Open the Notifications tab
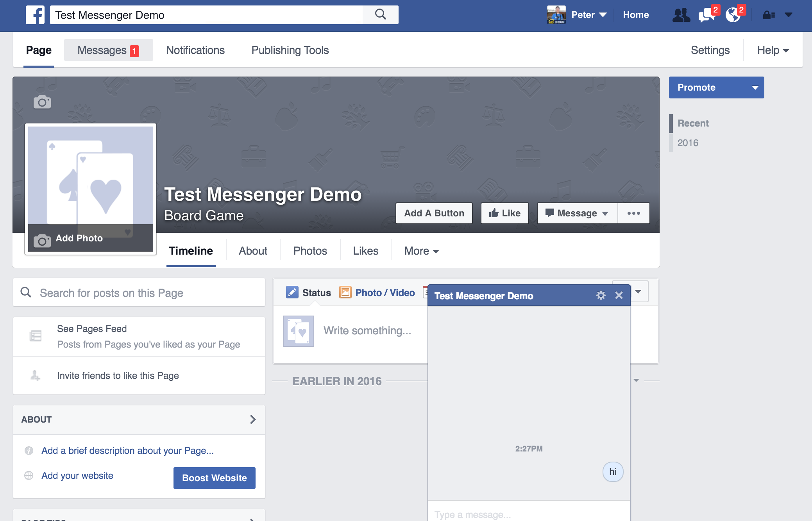The width and height of the screenshot is (812, 521). 195,50
